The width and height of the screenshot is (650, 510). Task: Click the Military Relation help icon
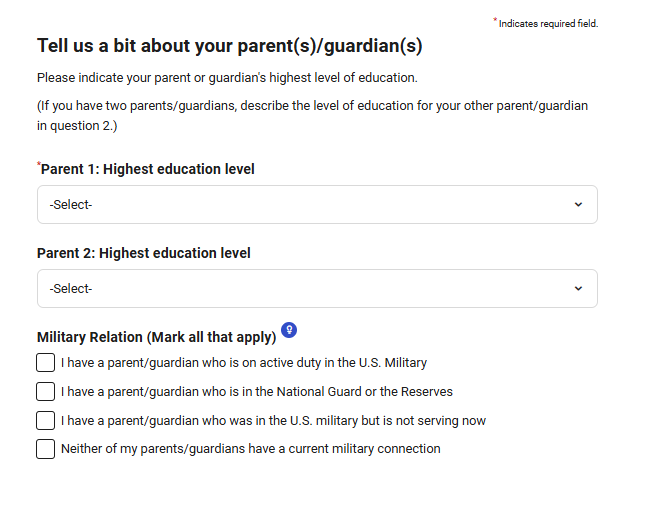[289, 329]
